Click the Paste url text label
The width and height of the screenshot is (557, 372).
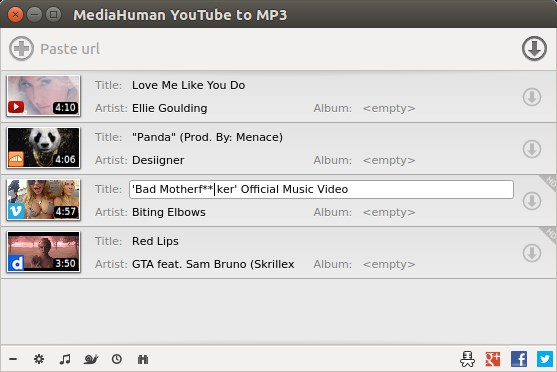point(70,49)
